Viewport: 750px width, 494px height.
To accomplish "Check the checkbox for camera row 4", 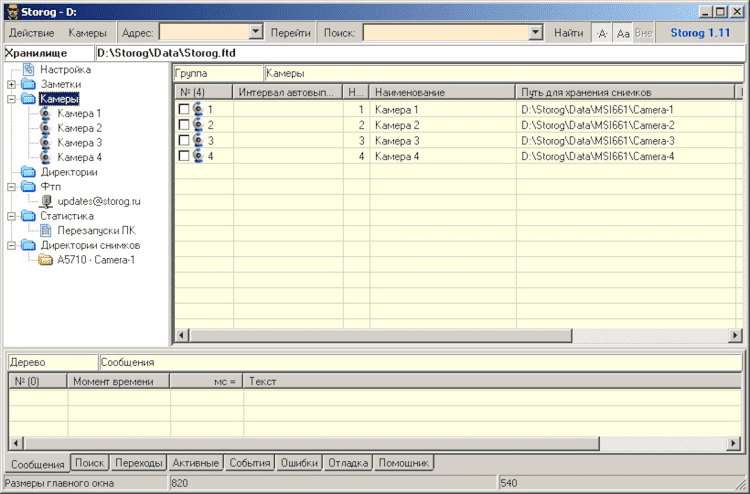I will pyautogui.click(x=184, y=156).
